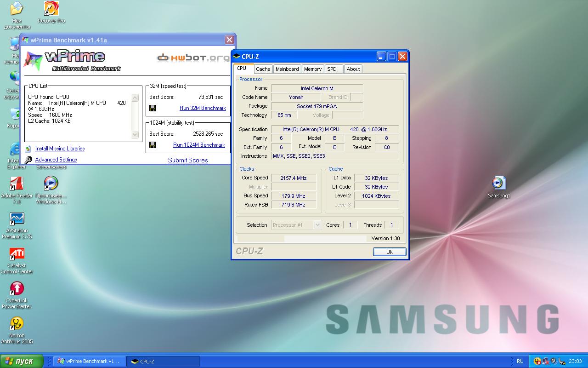Expand the Processor #1 selection dropdown
The width and height of the screenshot is (588, 368).
317,225
